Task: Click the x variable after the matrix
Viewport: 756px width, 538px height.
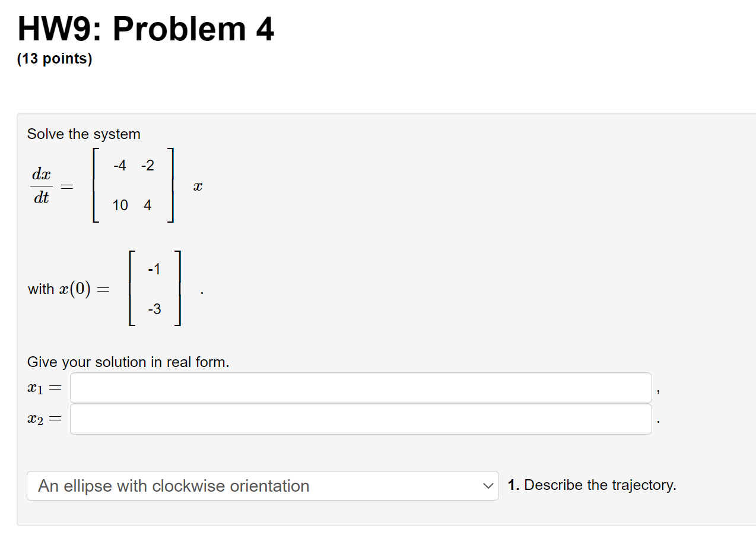Action: click(198, 185)
